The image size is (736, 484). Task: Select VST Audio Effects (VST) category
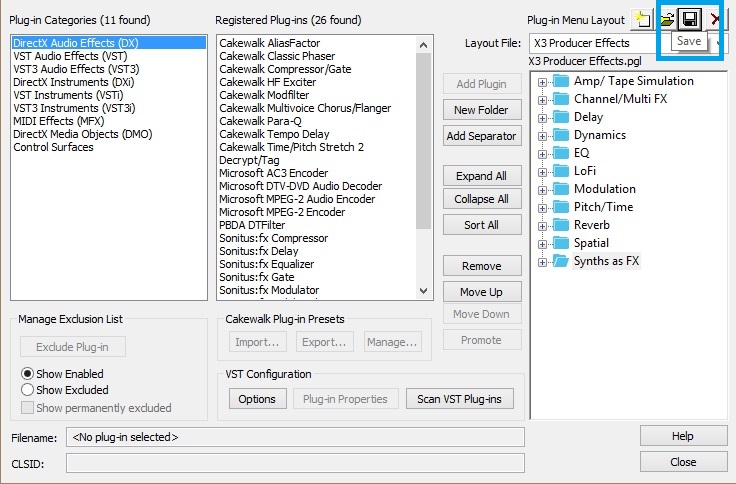coord(70,56)
